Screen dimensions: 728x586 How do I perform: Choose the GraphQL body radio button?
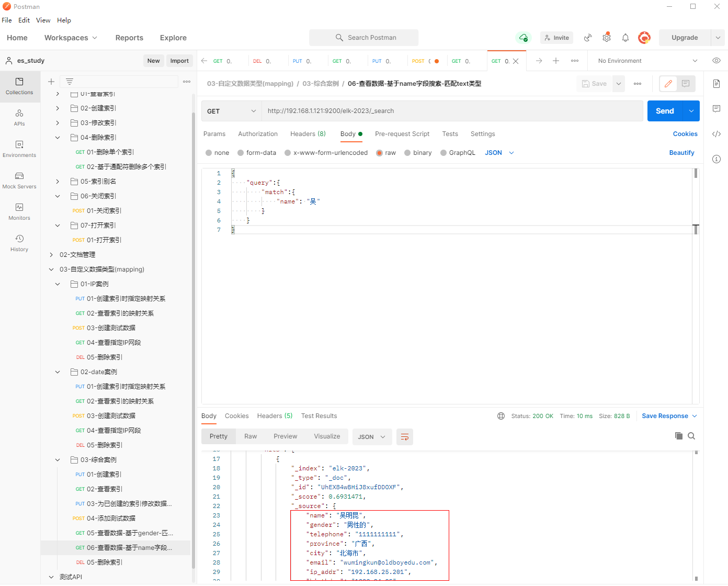click(x=444, y=153)
